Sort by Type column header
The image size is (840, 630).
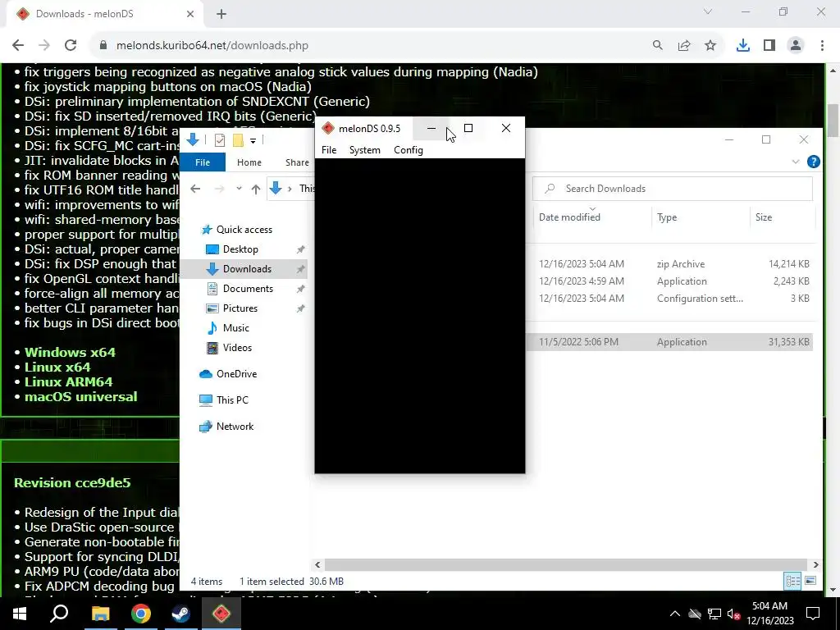[667, 217]
